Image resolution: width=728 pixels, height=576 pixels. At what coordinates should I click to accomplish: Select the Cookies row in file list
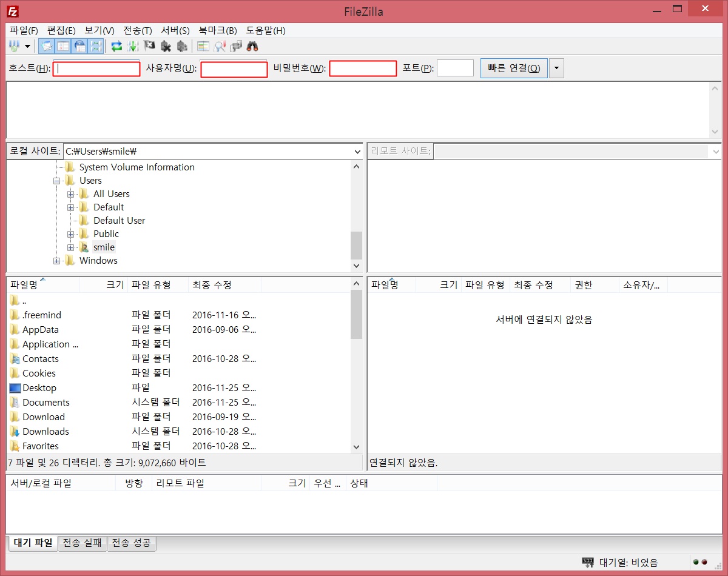point(178,373)
